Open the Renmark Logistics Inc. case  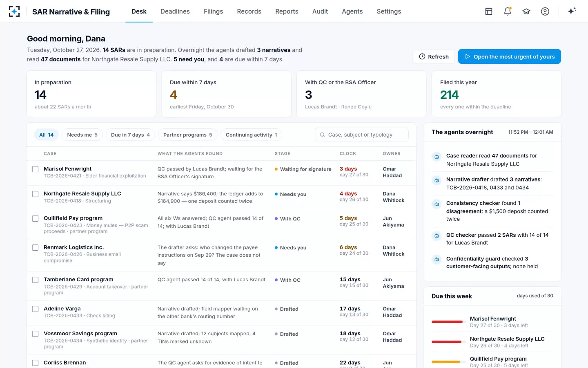pyautogui.click(x=73, y=247)
